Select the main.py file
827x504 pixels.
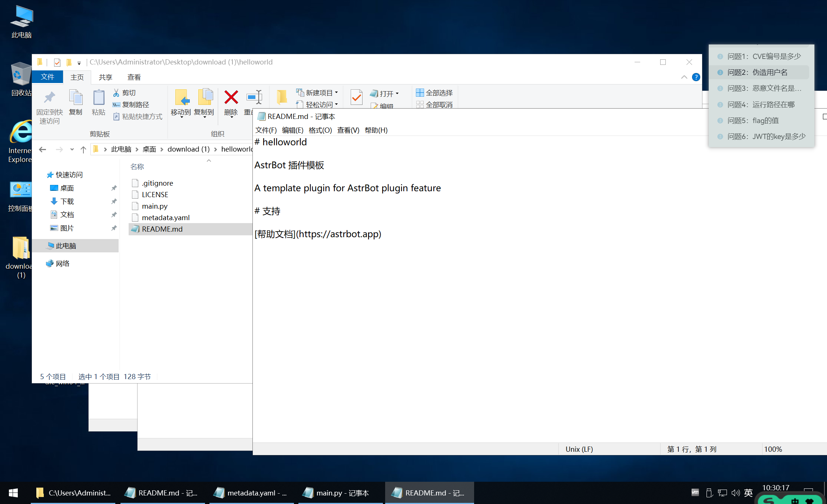[155, 206]
